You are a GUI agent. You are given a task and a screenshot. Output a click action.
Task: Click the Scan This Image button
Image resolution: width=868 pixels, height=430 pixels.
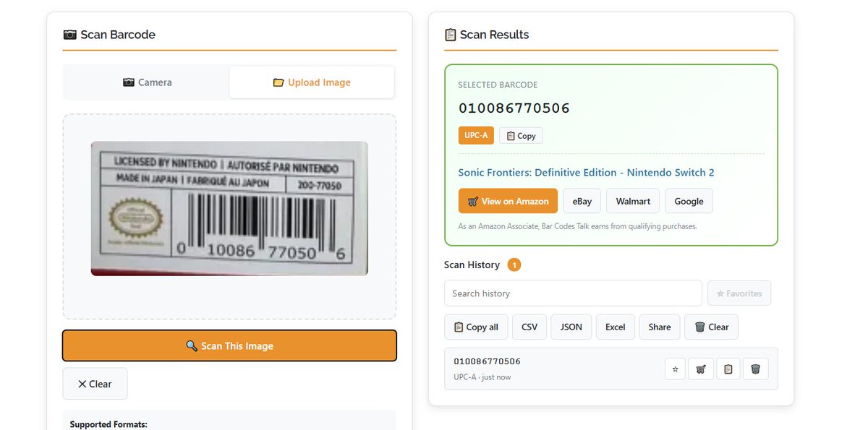229,345
